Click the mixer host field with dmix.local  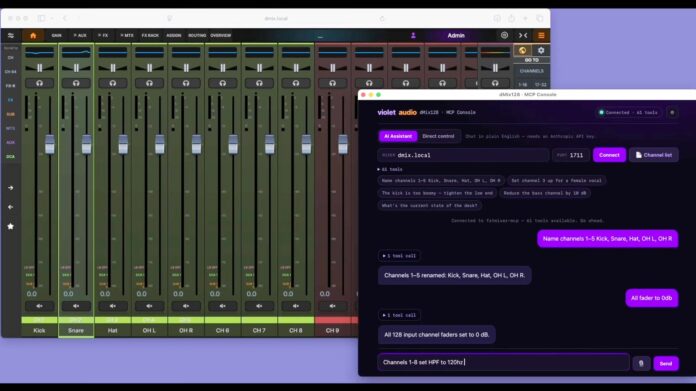pos(463,155)
